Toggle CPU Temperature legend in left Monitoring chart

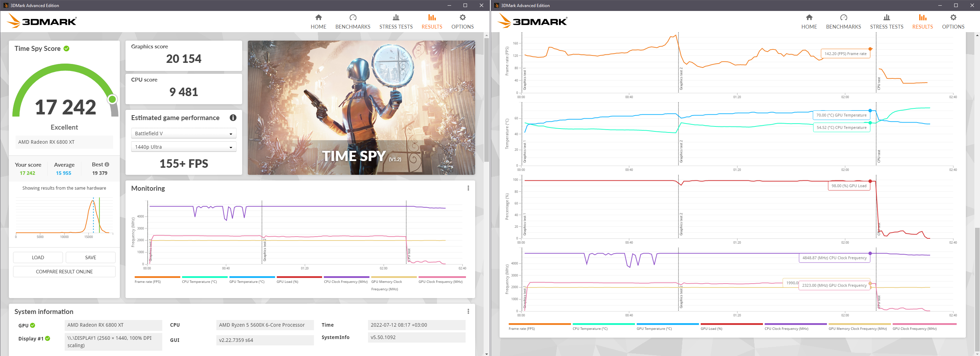click(x=205, y=280)
